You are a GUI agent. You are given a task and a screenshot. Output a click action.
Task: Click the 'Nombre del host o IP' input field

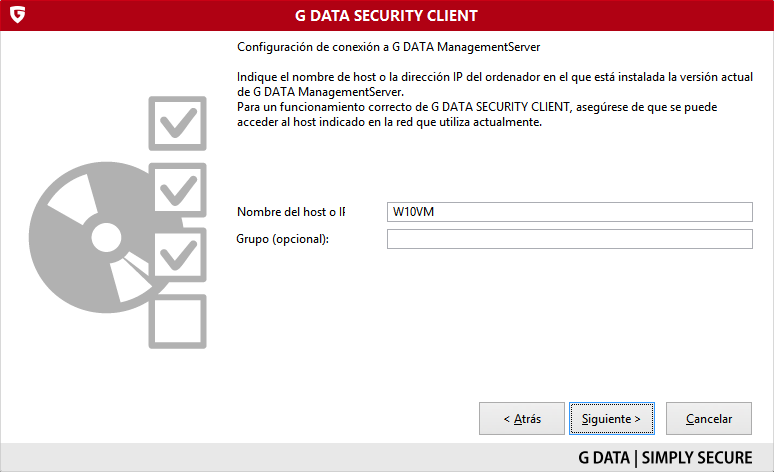(x=570, y=212)
